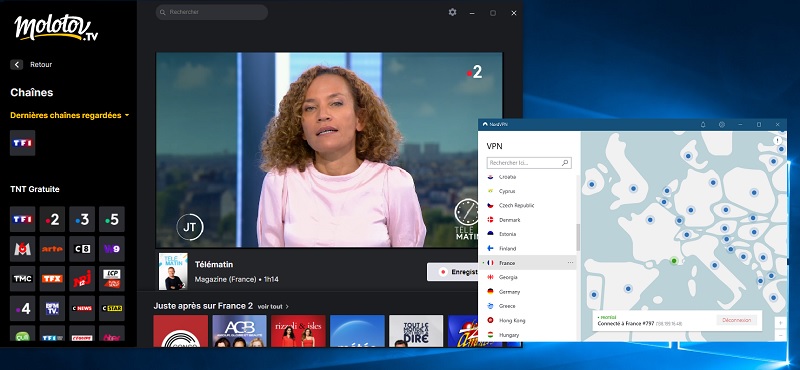Viewport: 800px width, 370px height.
Task: Select Hungary in NordVPN country list
Action: [527, 335]
